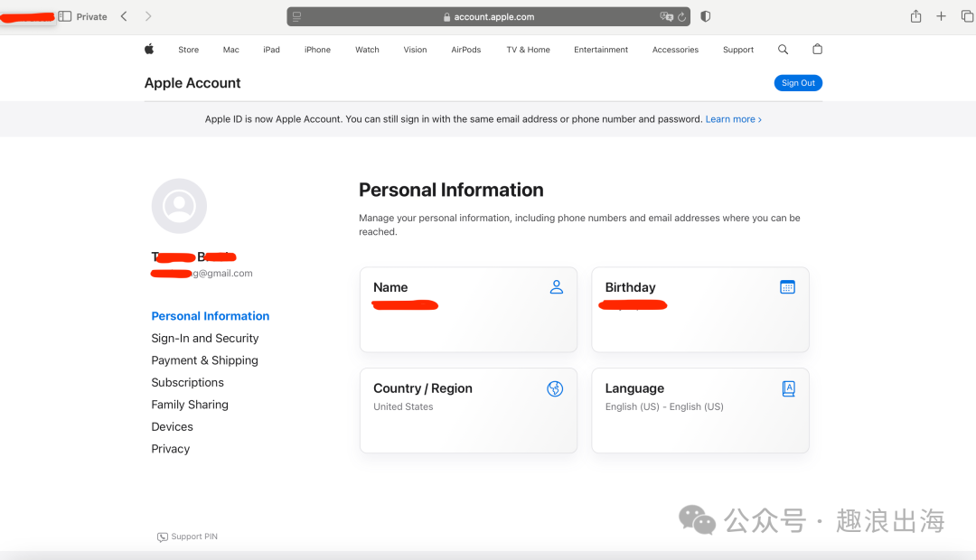Click the United States value text

click(403, 406)
